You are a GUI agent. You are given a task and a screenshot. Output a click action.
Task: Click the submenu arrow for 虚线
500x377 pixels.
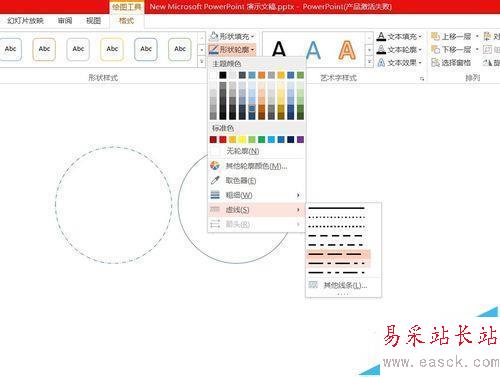pos(298,210)
